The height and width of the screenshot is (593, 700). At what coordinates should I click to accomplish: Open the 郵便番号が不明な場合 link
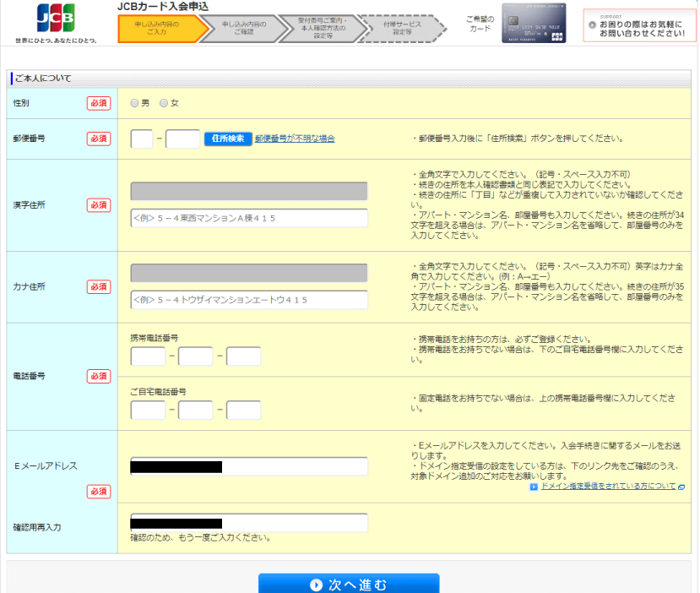pyautogui.click(x=295, y=139)
